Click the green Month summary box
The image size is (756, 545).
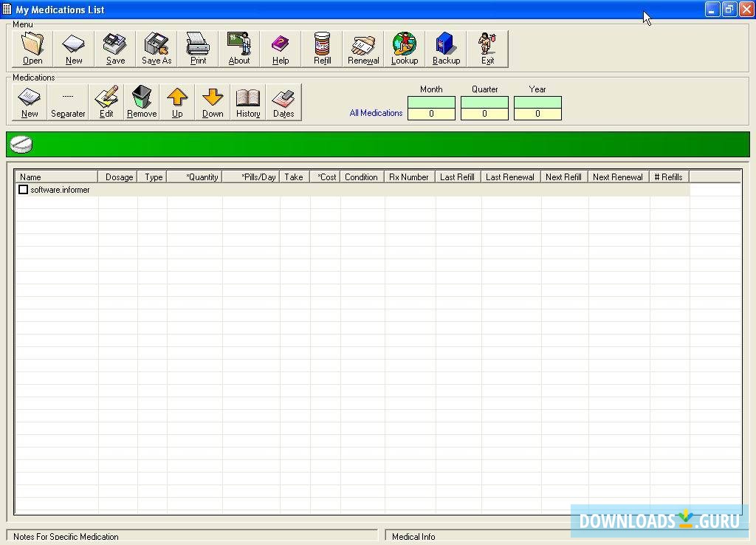coord(431,102)
